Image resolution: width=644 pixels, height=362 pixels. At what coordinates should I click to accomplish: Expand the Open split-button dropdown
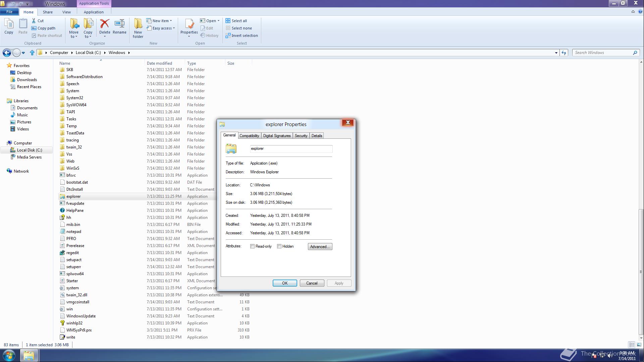coord(218,20)
